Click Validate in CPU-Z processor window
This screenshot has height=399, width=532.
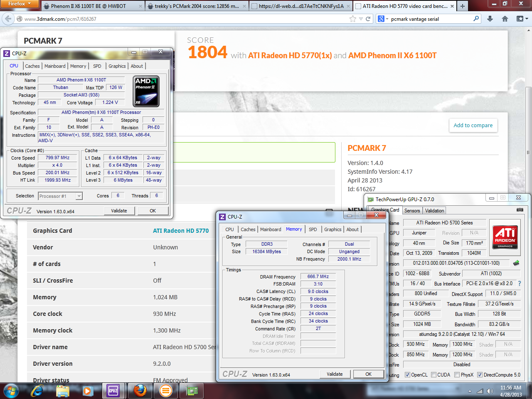point(119,211)
